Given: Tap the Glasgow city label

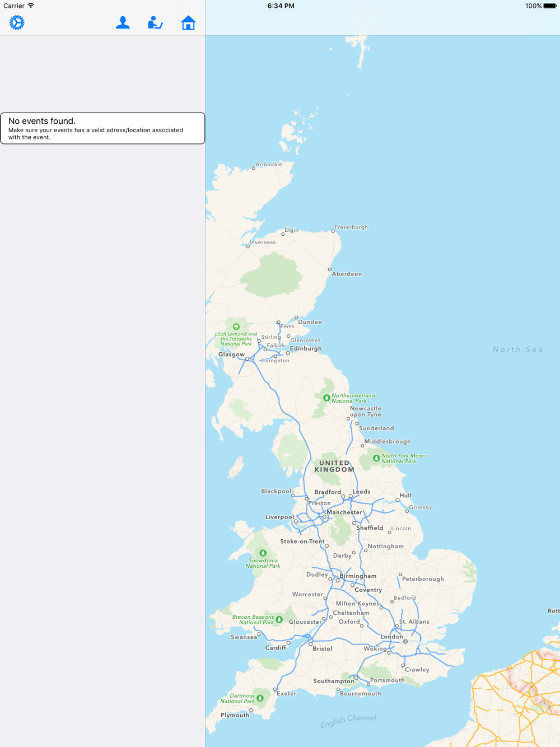Looking at the screenshot, I should click(x=231, y=354).
